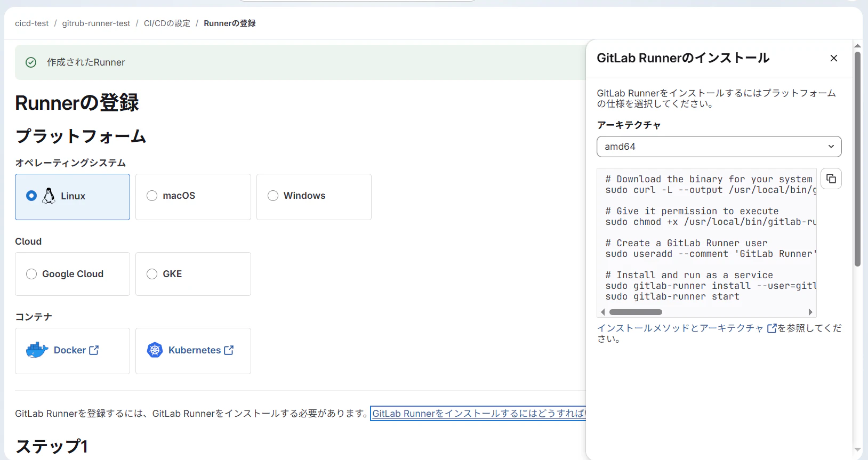Click the external link icon beside Docker

pos(94,350)
